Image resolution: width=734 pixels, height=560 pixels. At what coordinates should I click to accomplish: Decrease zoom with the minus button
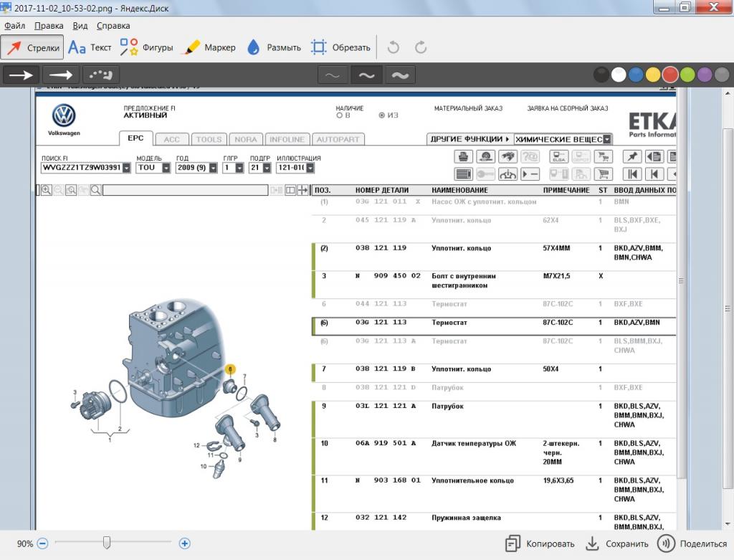click(42, 544)
